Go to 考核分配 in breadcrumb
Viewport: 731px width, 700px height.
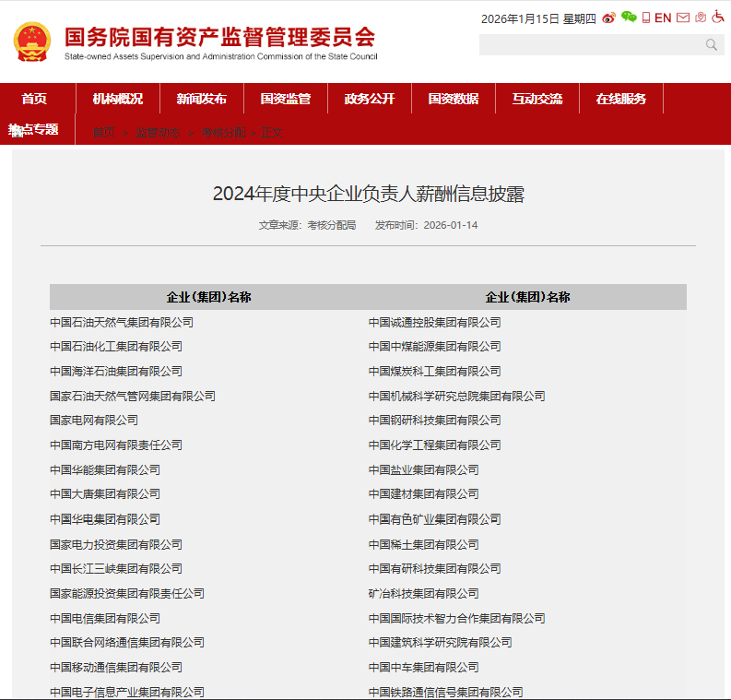pos(223,133)
